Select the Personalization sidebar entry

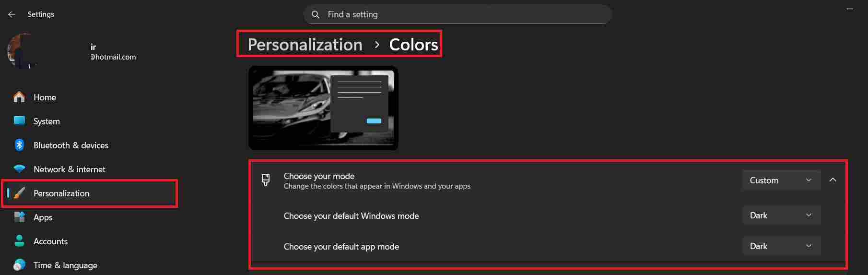(x=89, y=193)
